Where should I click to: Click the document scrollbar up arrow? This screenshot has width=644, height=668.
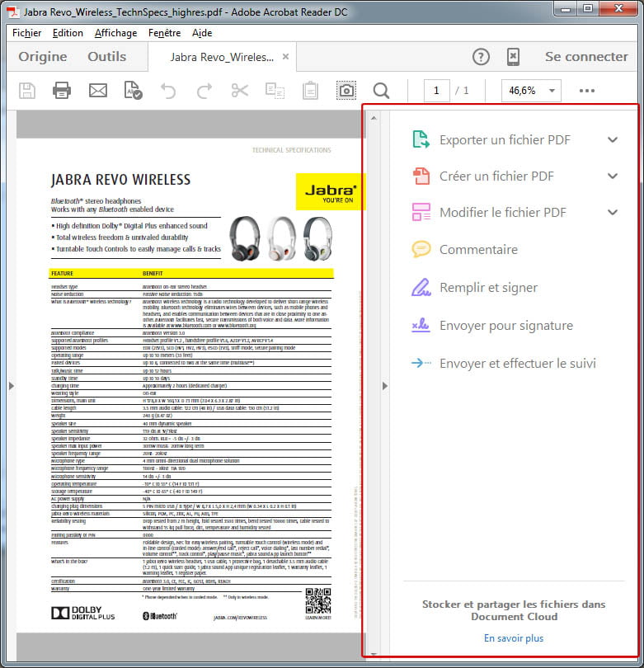(374, 118)
